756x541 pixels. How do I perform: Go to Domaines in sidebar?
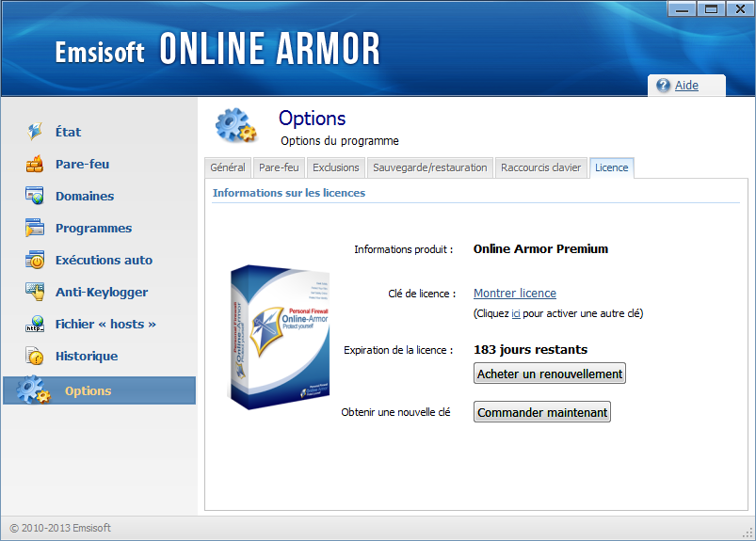point(85,196)
